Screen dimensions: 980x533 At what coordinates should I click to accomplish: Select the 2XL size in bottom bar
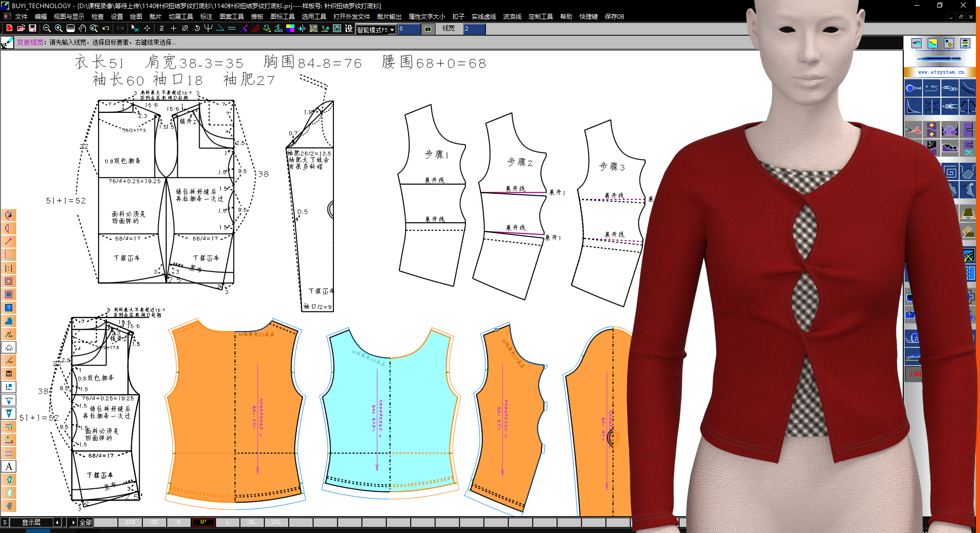click(x=277, y=522)
